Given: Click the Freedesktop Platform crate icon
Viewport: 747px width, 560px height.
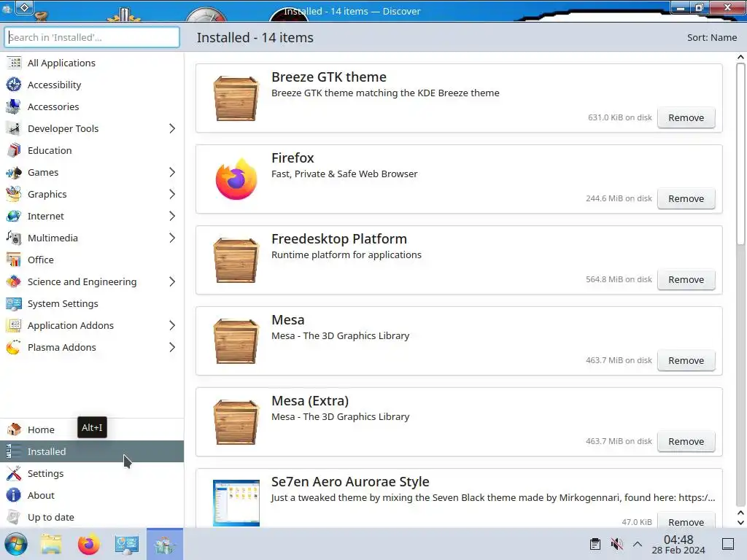Looking at the screenshot, I should pos(236,260).
